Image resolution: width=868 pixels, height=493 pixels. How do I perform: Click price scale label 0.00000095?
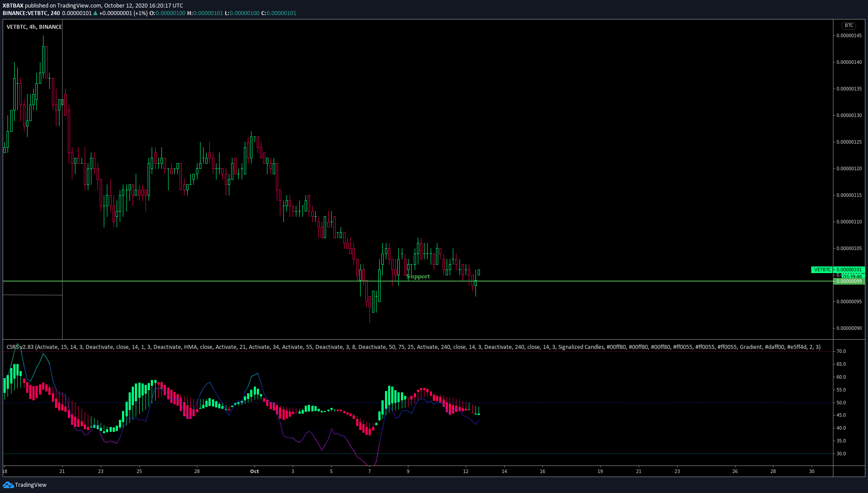[849, 301]
